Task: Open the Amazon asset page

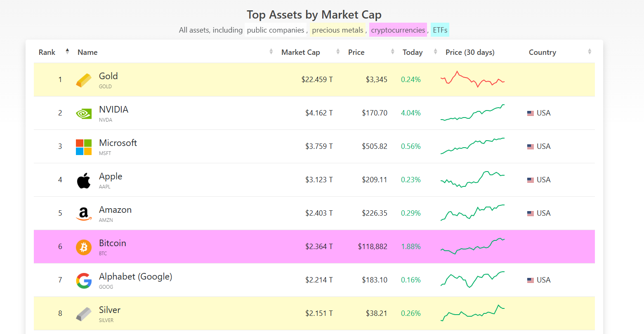Action: (115, 210)
